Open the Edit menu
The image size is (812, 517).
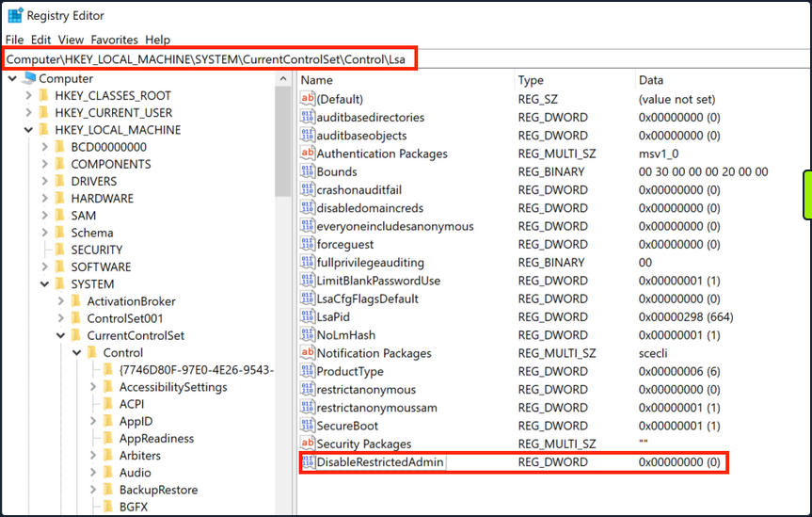40,40
